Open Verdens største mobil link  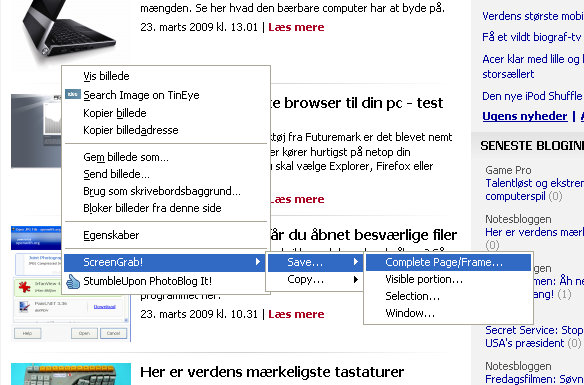[533, 16]
